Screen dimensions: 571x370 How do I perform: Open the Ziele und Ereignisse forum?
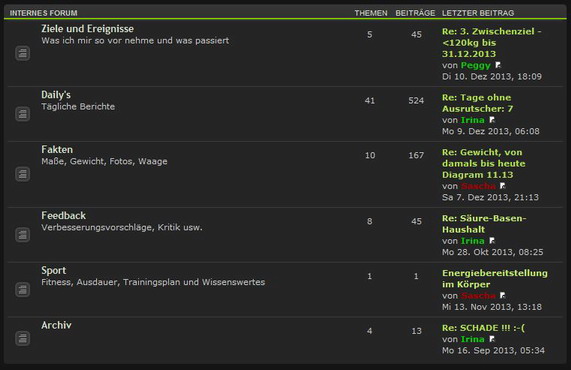click(x=87, y=29)
